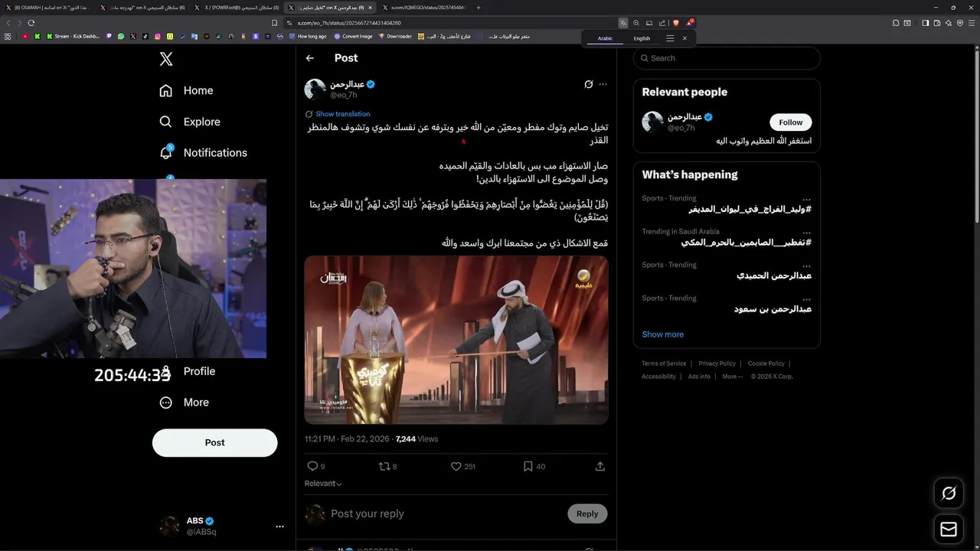This screenshot has width=980, height=551.
Task: Click the browser translate icon in address bar
Action: click(x=623, y=23)
